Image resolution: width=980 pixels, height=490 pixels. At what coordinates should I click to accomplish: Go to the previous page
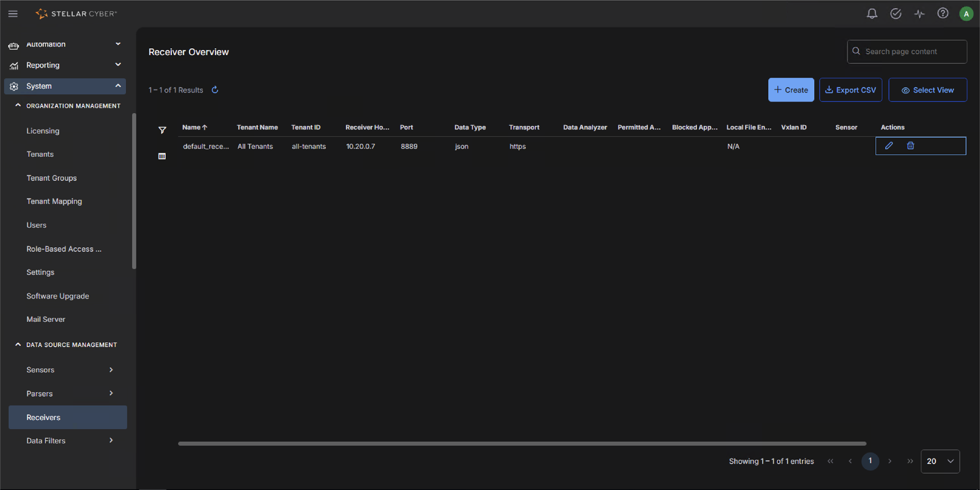[x=850, y=461]
